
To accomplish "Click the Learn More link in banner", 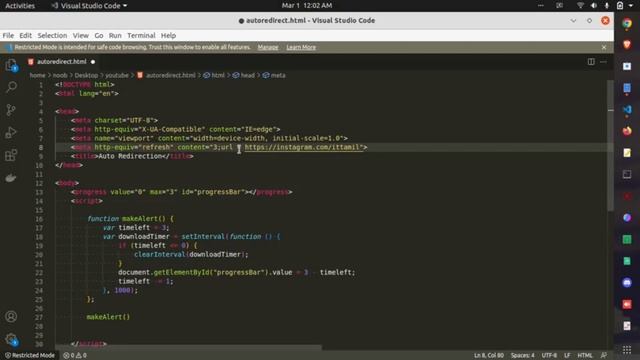I will coord(301,47).
